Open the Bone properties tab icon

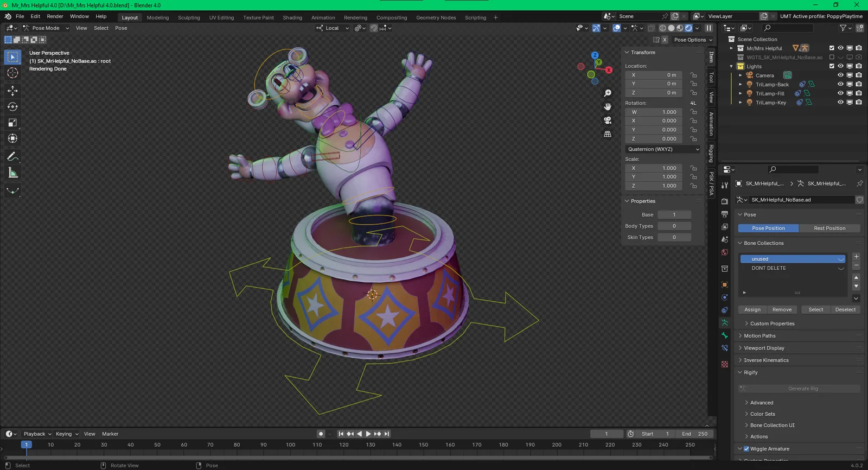pos(725,335)
